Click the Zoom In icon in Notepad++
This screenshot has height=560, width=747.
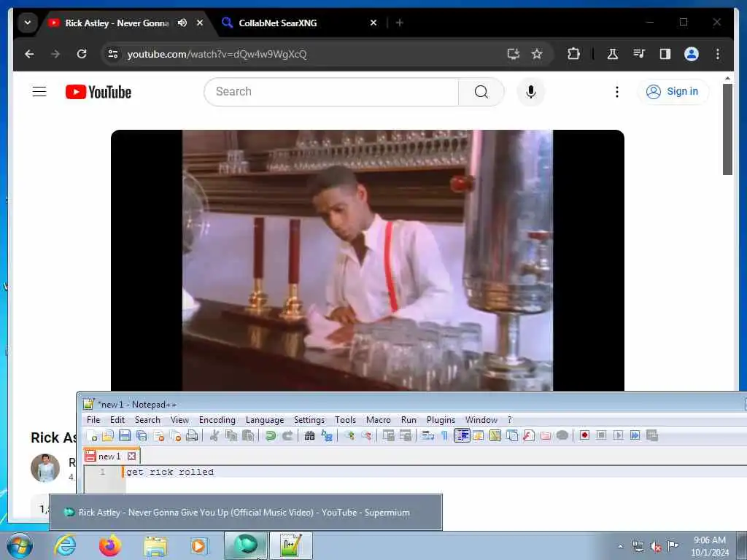pyautogui.click(x=349, y=436)
